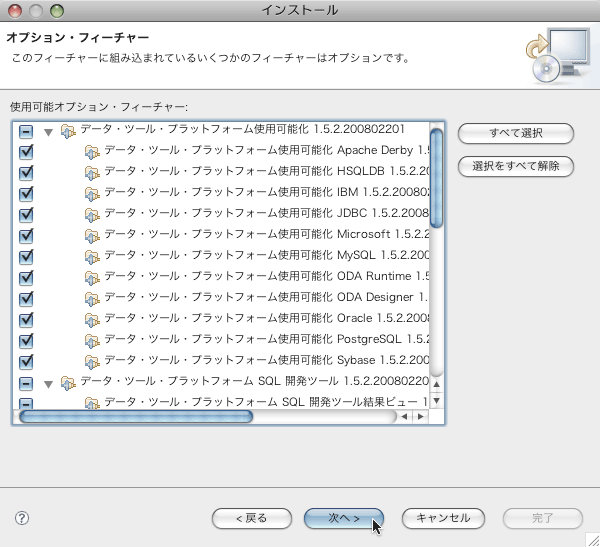Click the feature icon beside Oracle row
The height and width of the screenshot is (547, 600).
tap(92, 320)
